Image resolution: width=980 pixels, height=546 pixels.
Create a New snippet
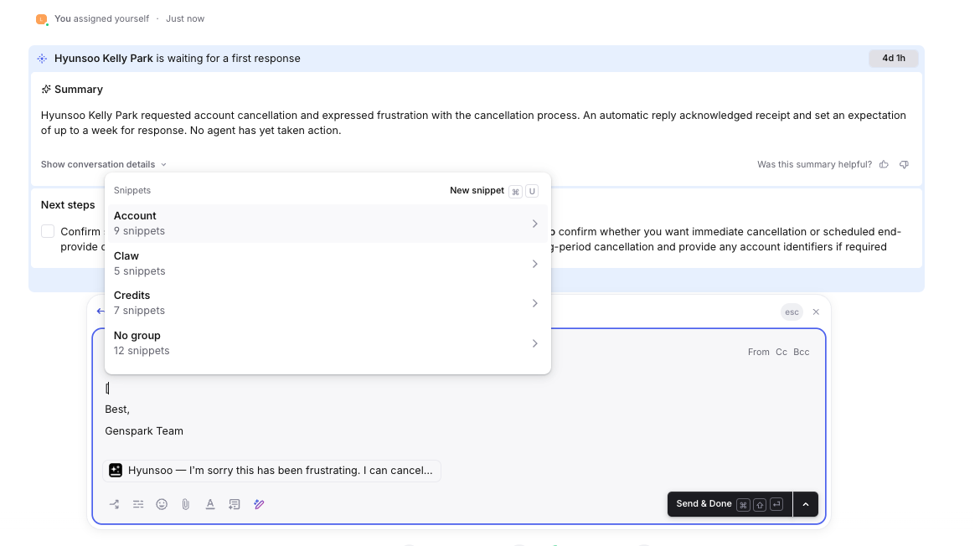477,191
